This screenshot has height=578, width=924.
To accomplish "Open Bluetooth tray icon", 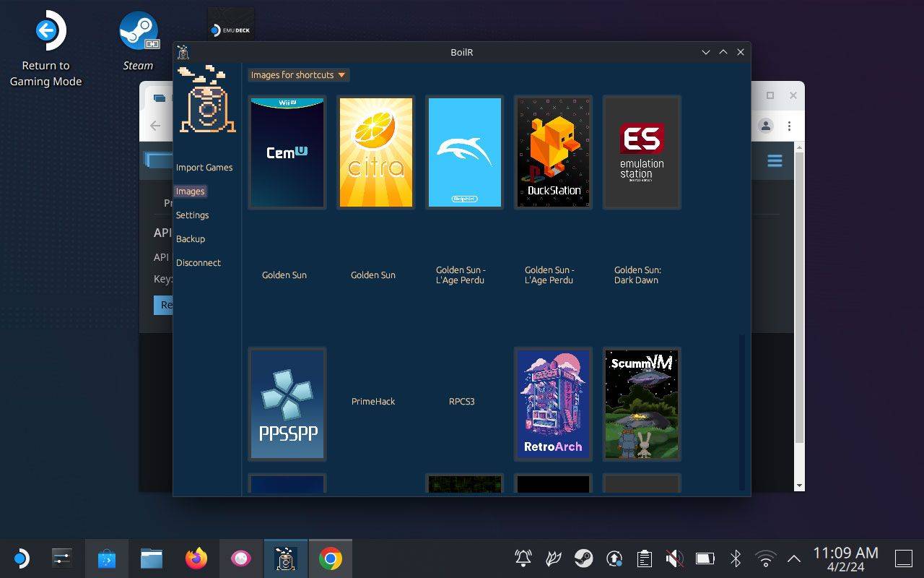I will pyautogui.click(x=736, y=558).
